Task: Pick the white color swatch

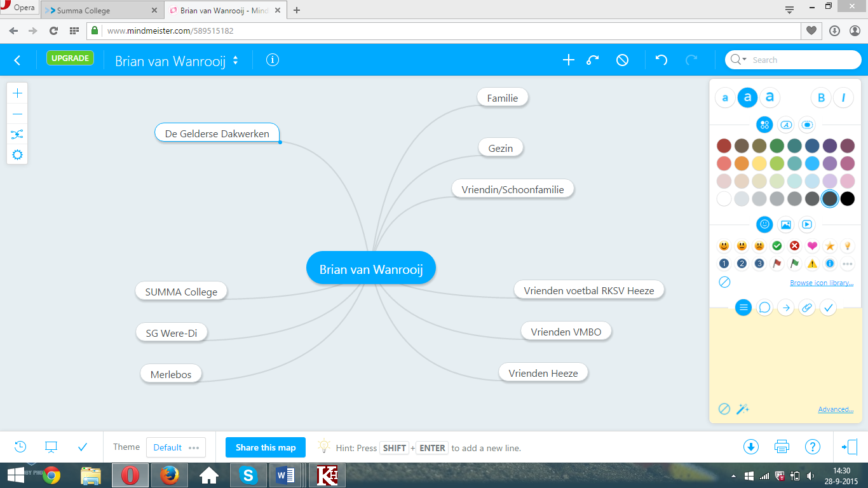Action: click(724, 199)
